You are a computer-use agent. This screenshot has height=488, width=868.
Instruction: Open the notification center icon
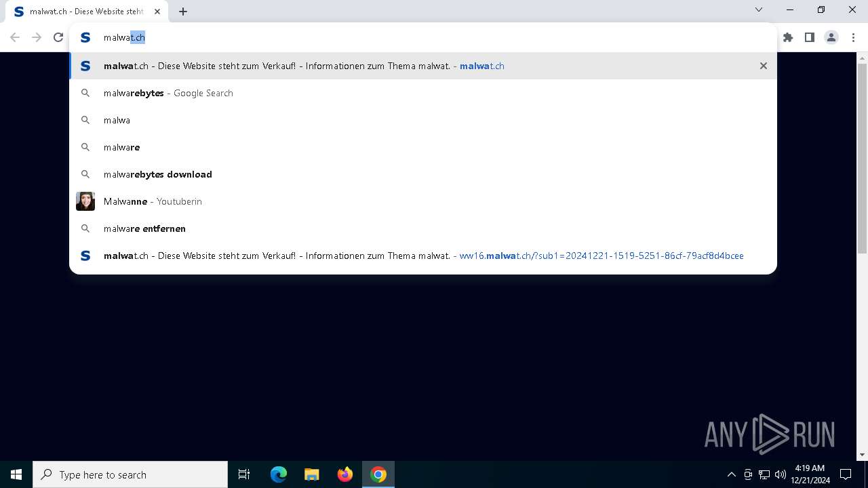(x=846, y=474)
